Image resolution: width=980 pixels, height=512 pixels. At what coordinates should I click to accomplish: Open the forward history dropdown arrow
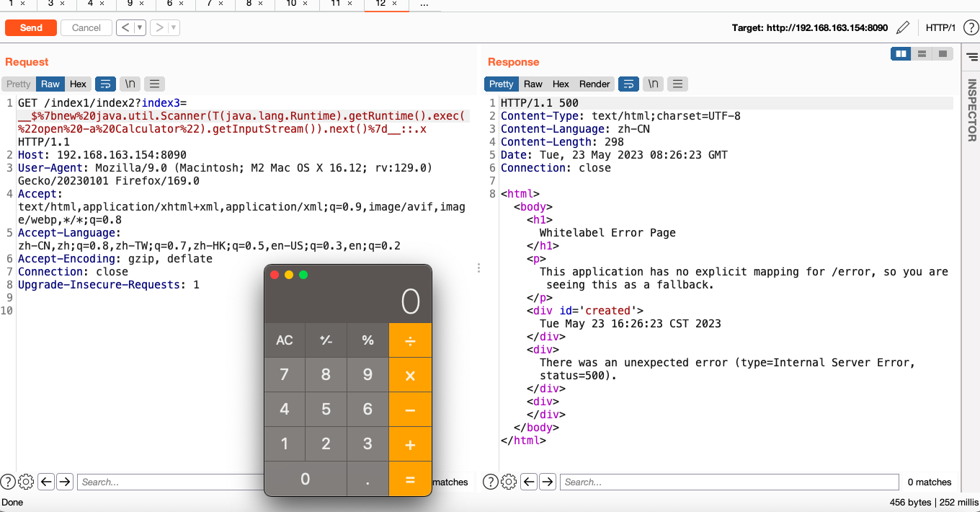[174, 27]
